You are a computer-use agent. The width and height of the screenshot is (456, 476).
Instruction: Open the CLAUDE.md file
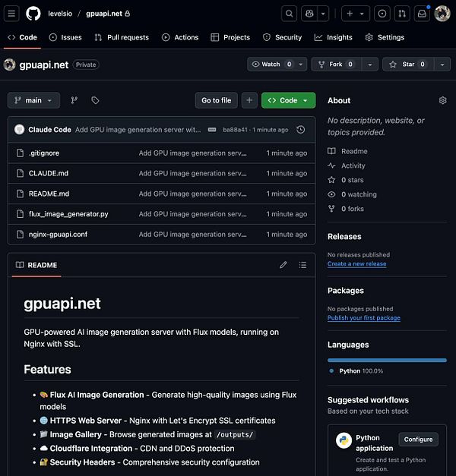tap(49, 173)
